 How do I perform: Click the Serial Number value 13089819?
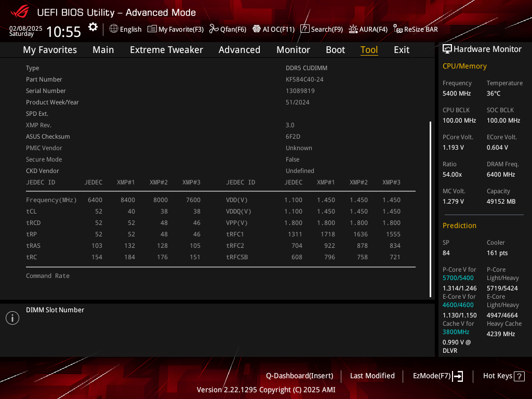(300, 91)
